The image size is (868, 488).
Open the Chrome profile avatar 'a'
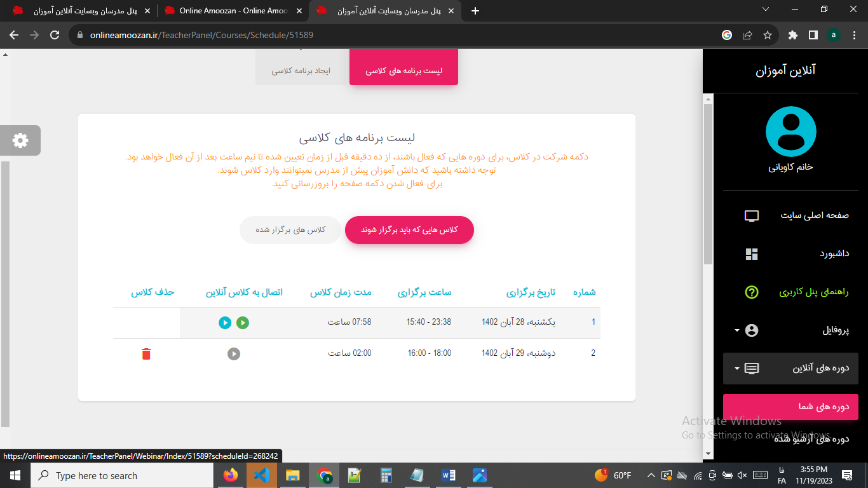coord(834,35)
